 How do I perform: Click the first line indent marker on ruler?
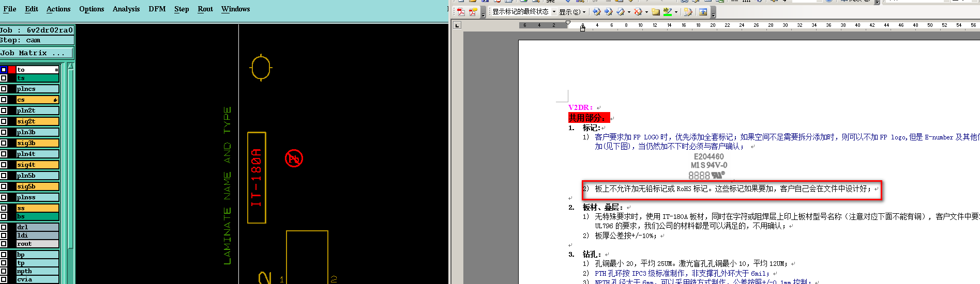click(x=568, y=23)
